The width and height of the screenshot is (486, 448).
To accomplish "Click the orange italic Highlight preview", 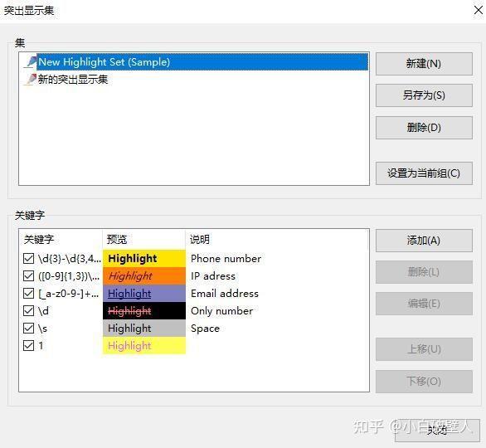I will (144, 275).
